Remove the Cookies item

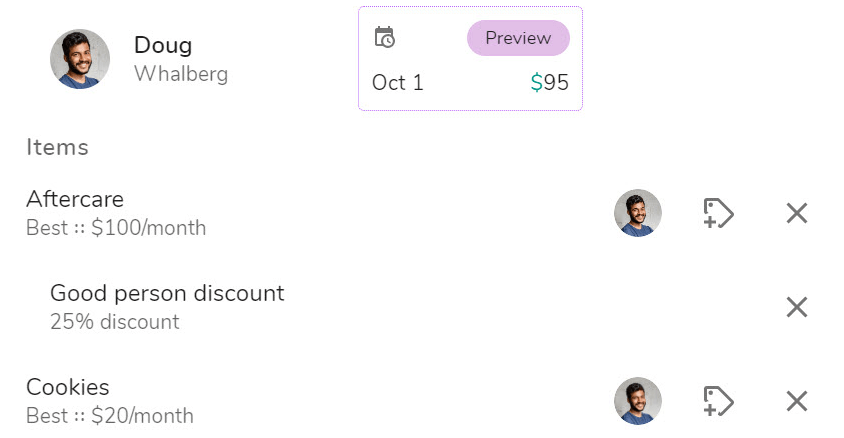(796, 401)
